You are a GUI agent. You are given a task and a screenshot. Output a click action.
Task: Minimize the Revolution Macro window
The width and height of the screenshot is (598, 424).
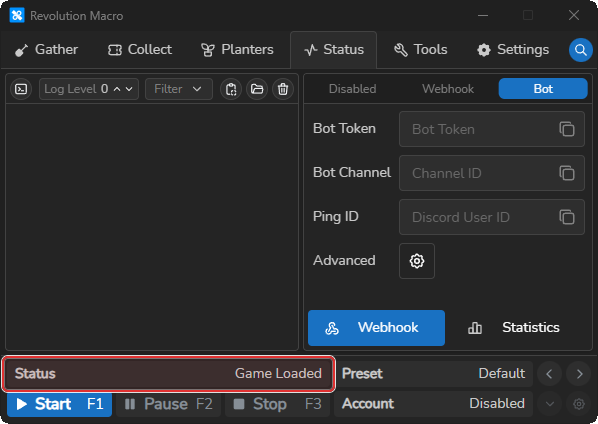[x=483, y=15]
